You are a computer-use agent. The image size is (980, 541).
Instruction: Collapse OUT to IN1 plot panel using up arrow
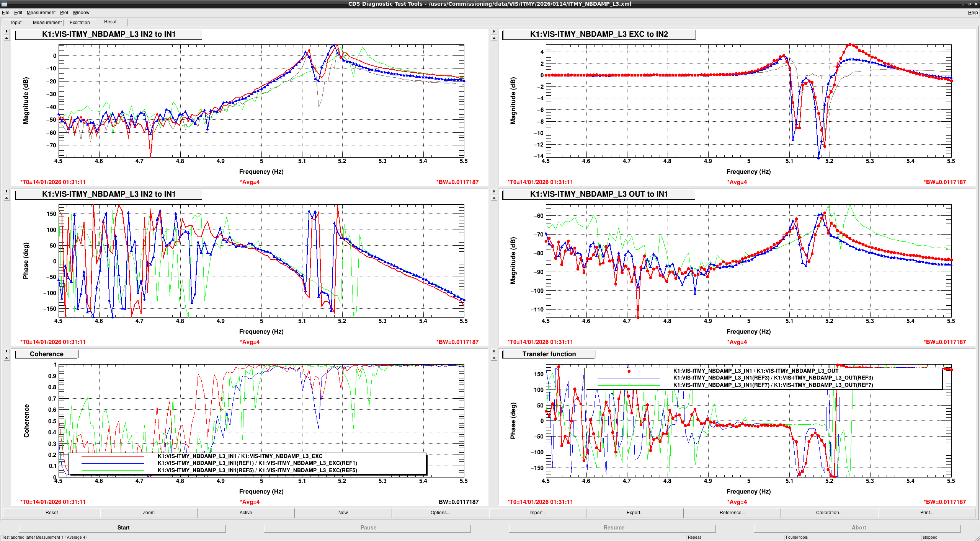[x=494, y=198]
